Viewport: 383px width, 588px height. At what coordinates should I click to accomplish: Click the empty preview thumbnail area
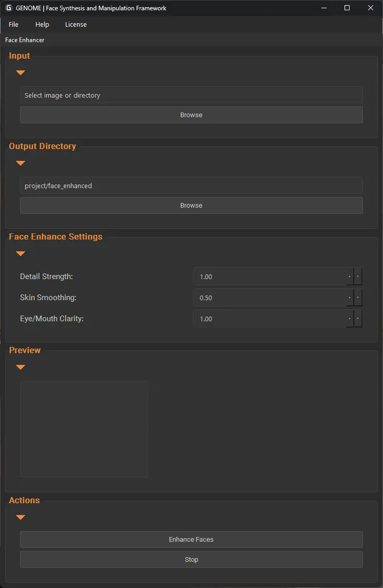click(84, 429)
